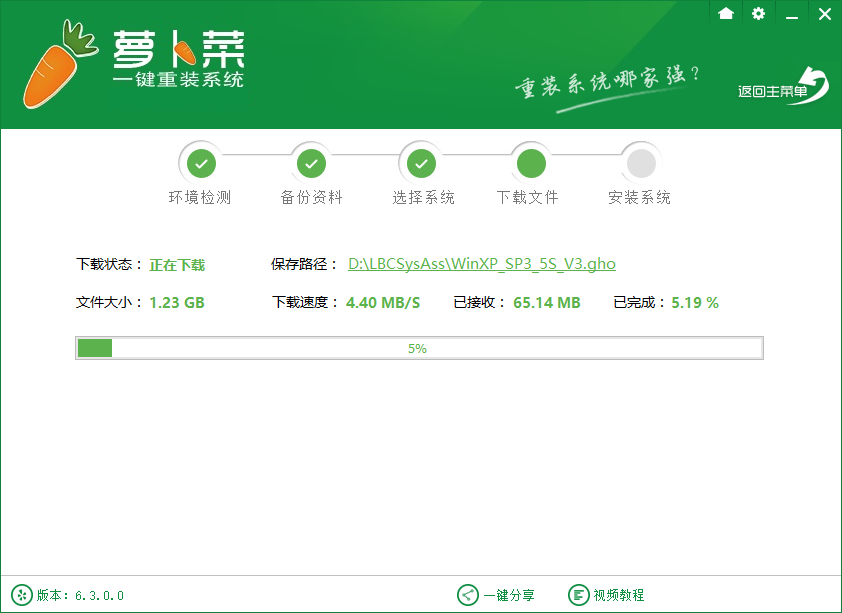Click the 一键分享 share icon
The width and height of the screenshot is (842, 613).
467,595
